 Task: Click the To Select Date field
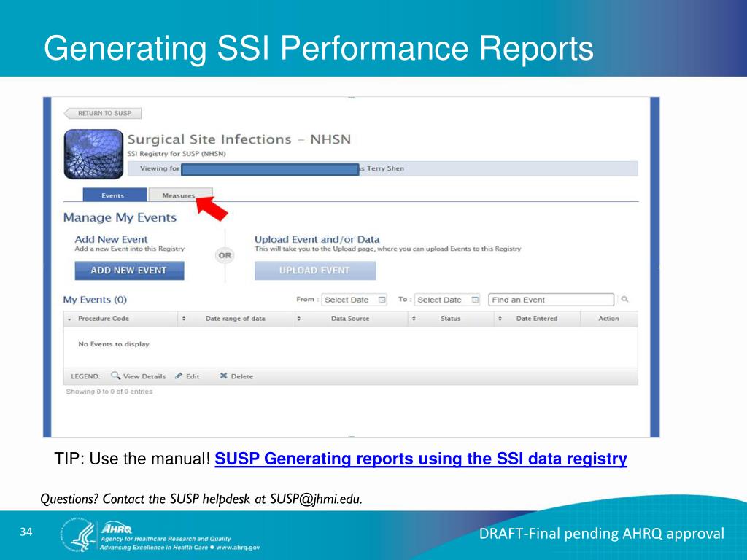tap(447, 300)
